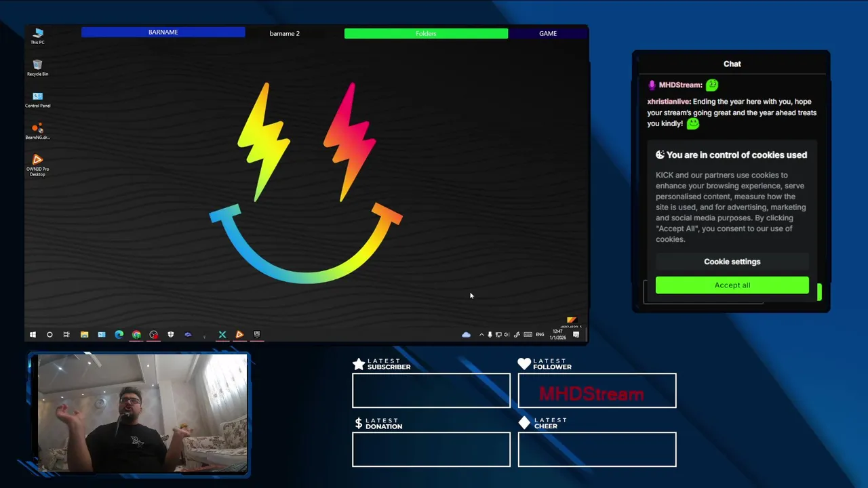Open the This PC desktop icon

[x=37, y=36]
